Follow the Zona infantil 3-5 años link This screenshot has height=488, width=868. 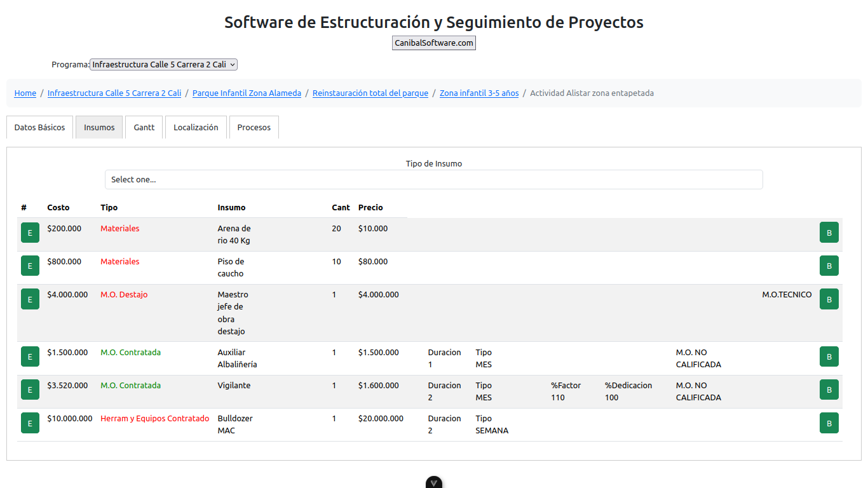479,93
